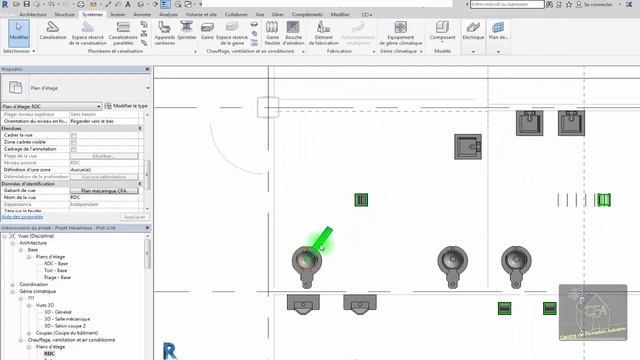The height and width of the screenshot is (360, 640).
Task: Click the Properties panel vertical scrollbar
Action: (x=147, y=175)
